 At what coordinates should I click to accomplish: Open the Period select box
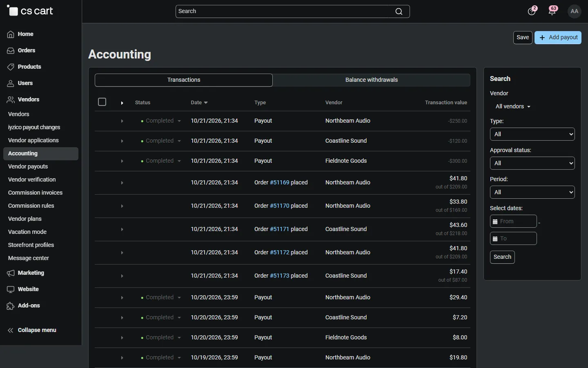tap(532, 192)
